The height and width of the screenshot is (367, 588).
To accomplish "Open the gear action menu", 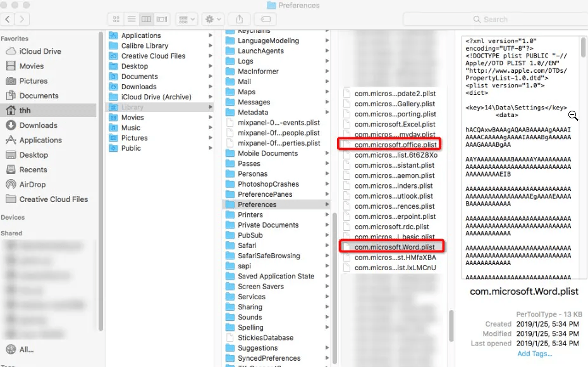I will pos(213,19).
